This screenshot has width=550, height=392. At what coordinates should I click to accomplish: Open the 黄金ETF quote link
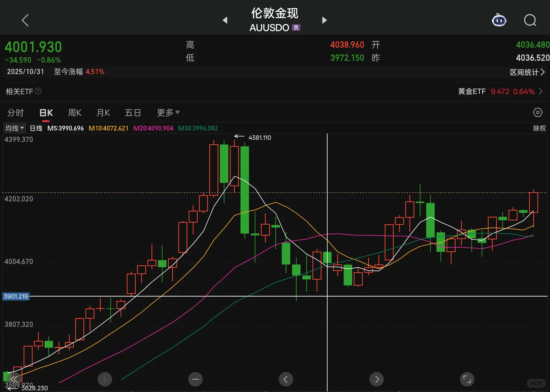coord(497,91)
